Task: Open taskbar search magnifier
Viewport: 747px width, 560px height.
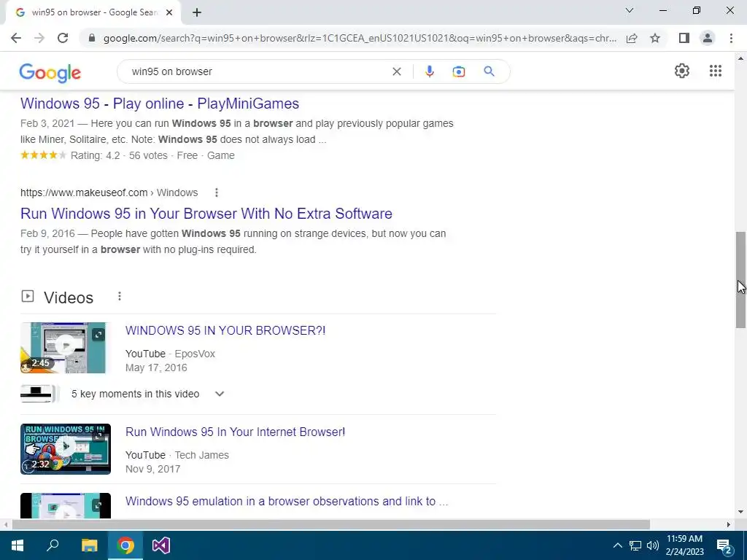Action: [53, 545]
